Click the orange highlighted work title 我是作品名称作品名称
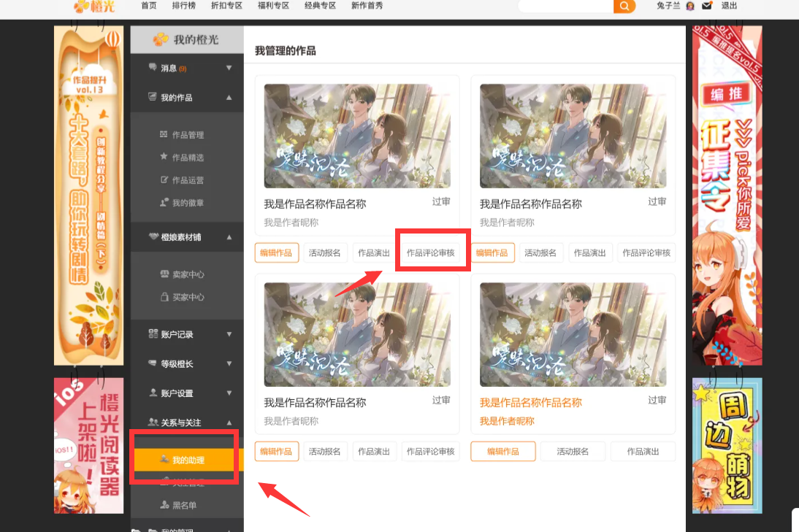The image size is (799, 532). (x=530, y=403)
